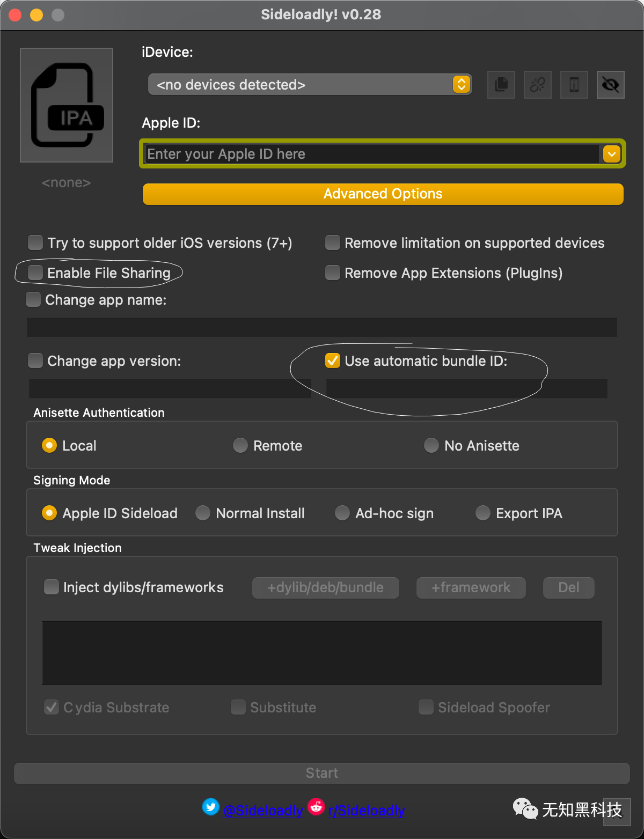Click the IPA file drop icon
The height and width of the screenshot is (839, 644).
tap(67, 105)
